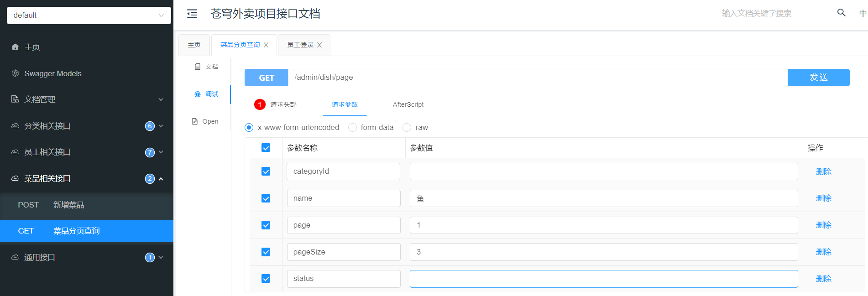Image resolution: width=868 pixels, height=296 pixels.
Task: Open the 请求参数 tab
Action: [x=345, y=104]
